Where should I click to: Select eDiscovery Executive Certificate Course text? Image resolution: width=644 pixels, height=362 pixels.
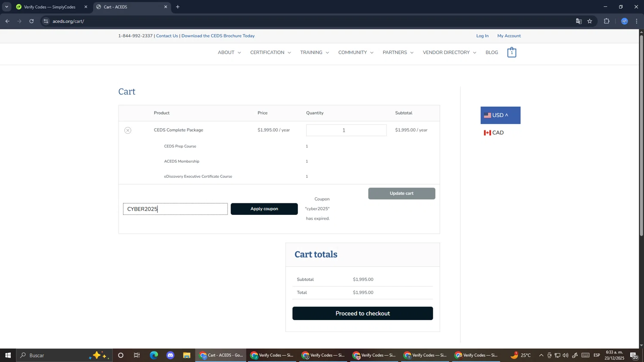(x=198, y=176)
